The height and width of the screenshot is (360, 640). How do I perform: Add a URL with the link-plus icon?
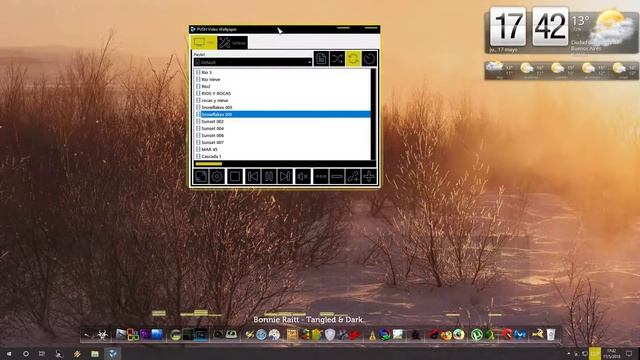pos(353,177)
